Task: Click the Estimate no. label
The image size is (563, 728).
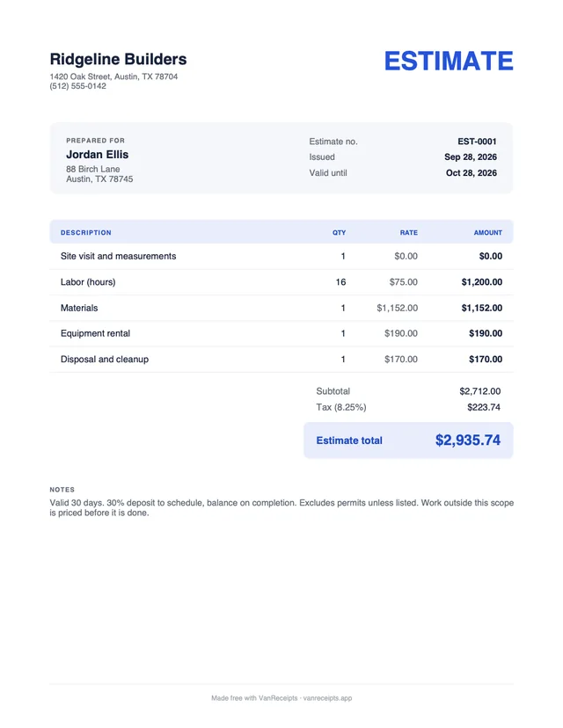Action: point(333,142)
